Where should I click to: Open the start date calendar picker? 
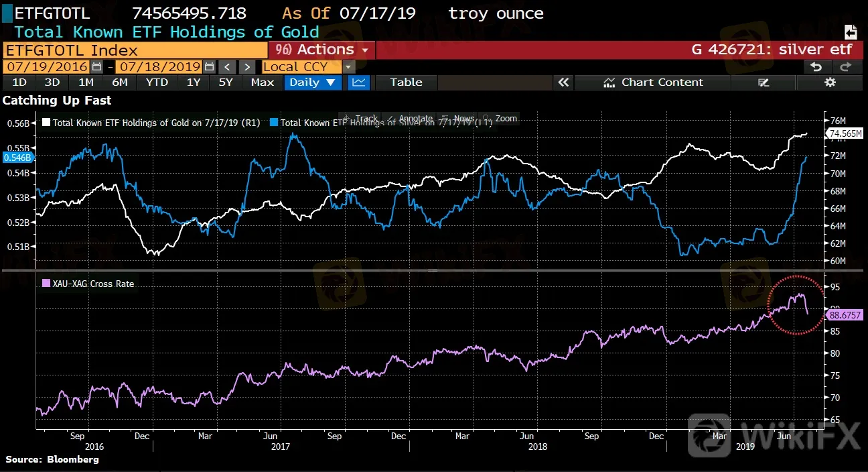click(x=96, y=67)
